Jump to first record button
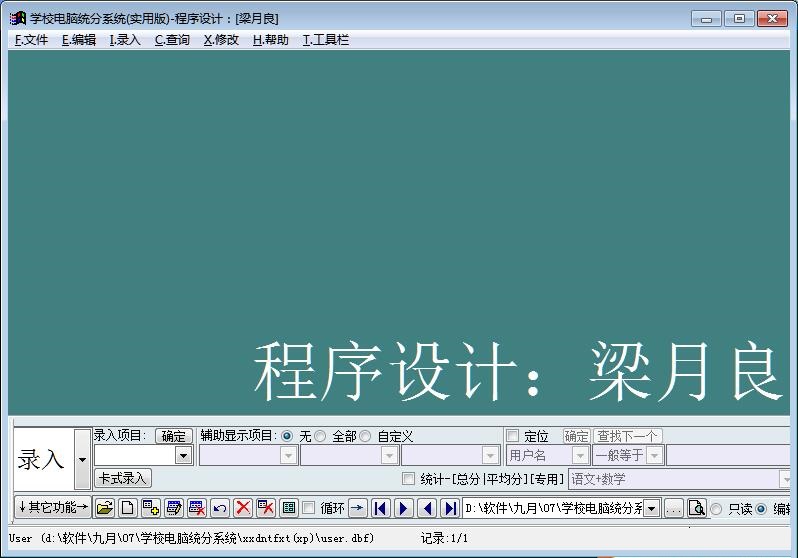The image size is (798, 558). [x=381, y=508]
